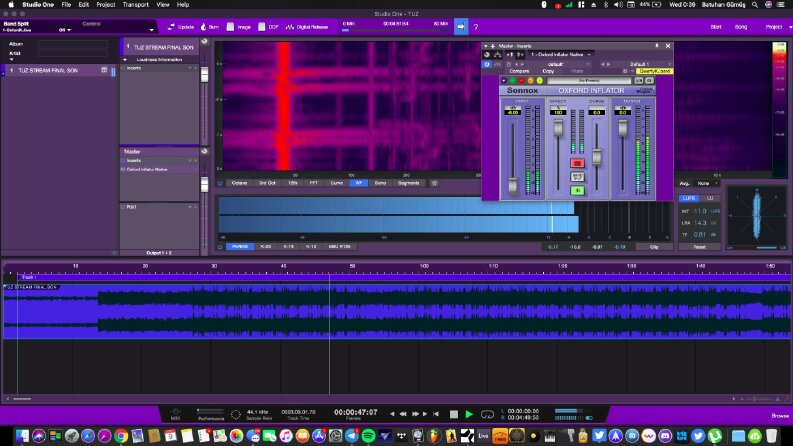
Task: Click the Oxford Inflator Output fader handle
Action: 623,128
